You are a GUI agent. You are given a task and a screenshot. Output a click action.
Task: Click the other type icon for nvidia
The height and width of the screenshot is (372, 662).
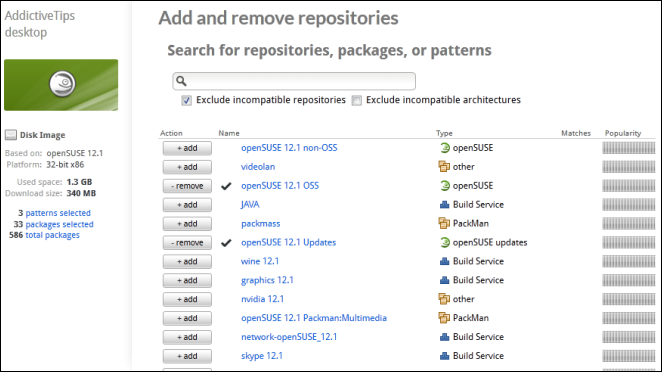444,299
